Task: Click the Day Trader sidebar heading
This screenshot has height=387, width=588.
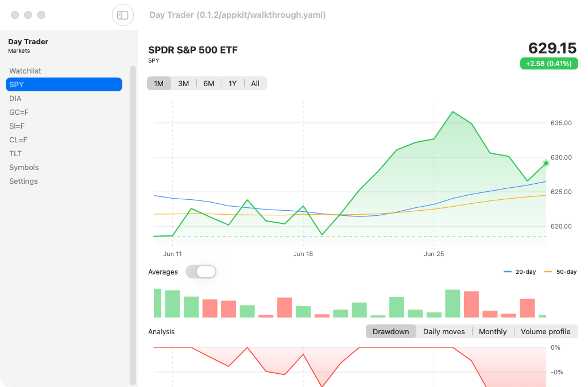Action: pos(28,41)
